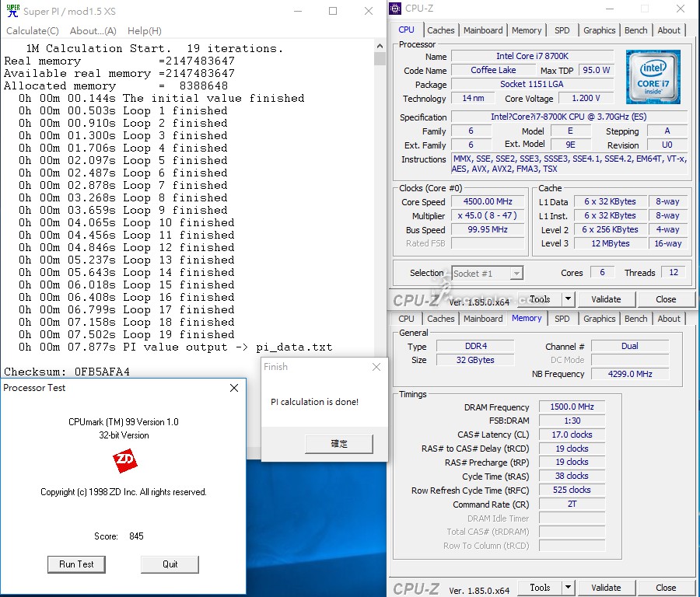Viewport: 700px width, 597px height.
Task: Click the Threads count value 12
Action: 674,272
